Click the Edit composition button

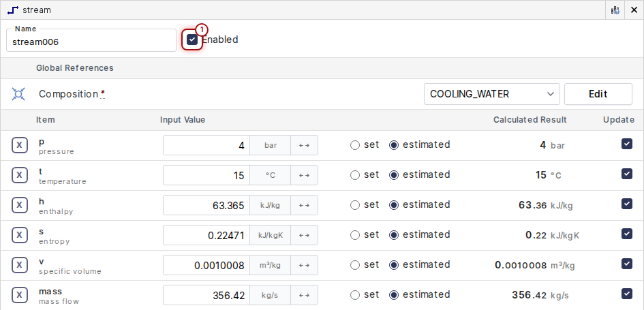(598, 94)
